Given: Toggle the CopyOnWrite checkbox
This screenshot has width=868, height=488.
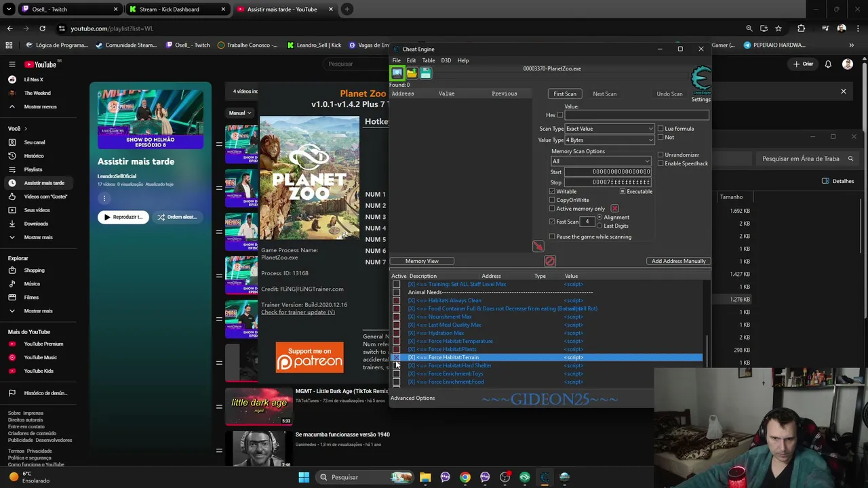Looking at the screenshot, I should pyautogui.click(x=552, y=201).
